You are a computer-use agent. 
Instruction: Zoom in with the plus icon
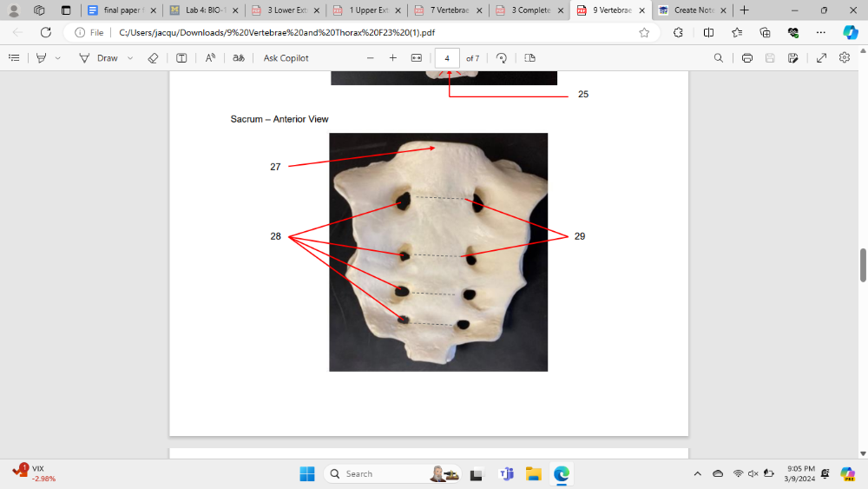(392, 58)
